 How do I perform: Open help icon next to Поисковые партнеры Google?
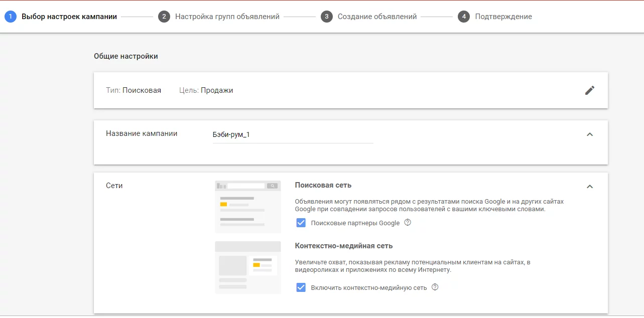tap(408, 223)
